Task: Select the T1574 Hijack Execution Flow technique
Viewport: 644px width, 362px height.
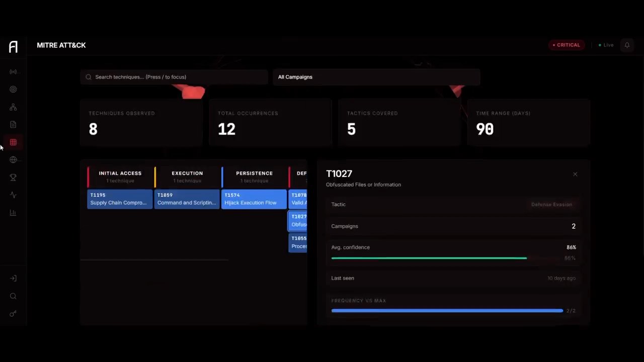Action: 254,199
